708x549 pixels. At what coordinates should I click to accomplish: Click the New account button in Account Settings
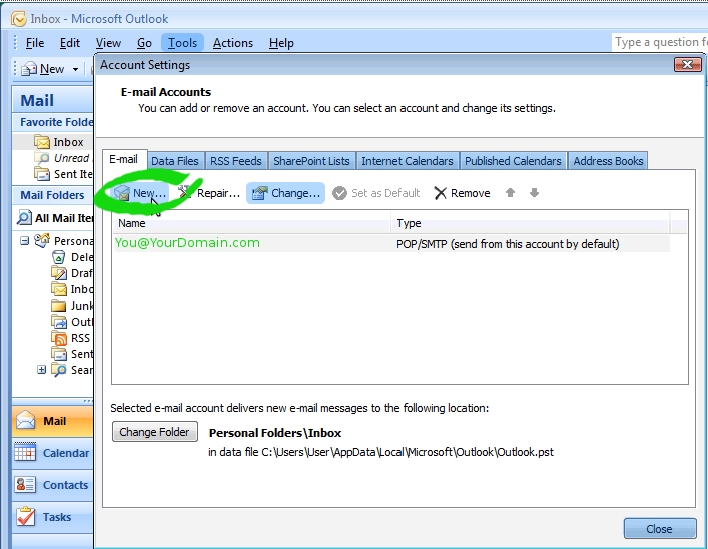[x=140, y=193]
